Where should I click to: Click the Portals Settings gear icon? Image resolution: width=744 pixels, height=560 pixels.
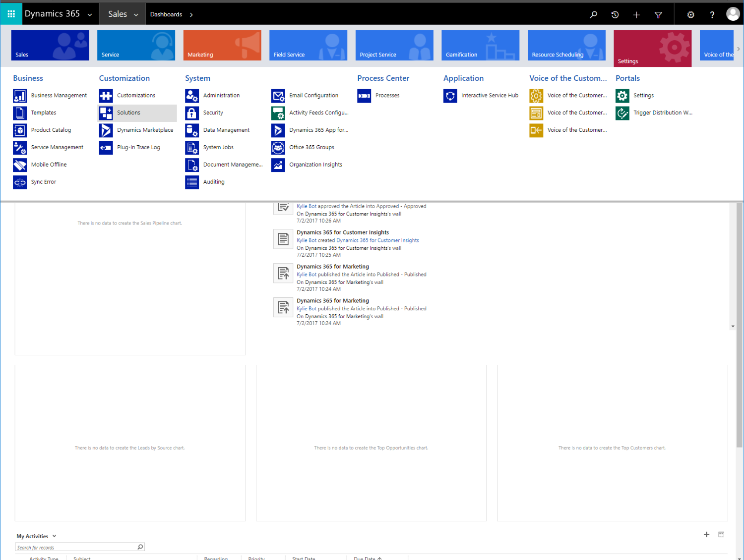click(622, 96)
